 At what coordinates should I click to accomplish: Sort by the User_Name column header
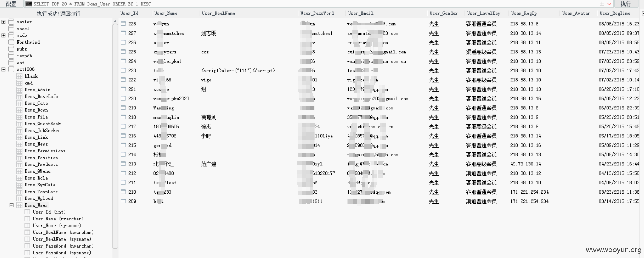click(x=166, y=13)
